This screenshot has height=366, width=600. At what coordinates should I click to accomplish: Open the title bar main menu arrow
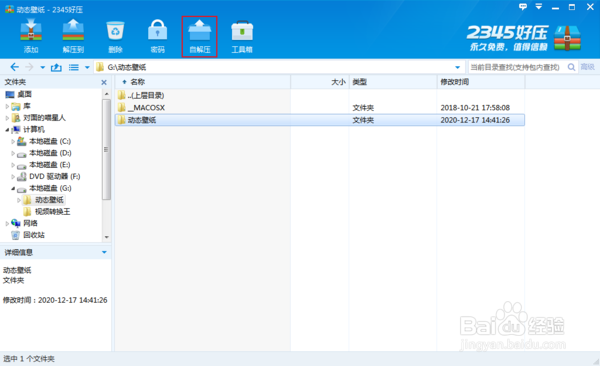[539, 7]
